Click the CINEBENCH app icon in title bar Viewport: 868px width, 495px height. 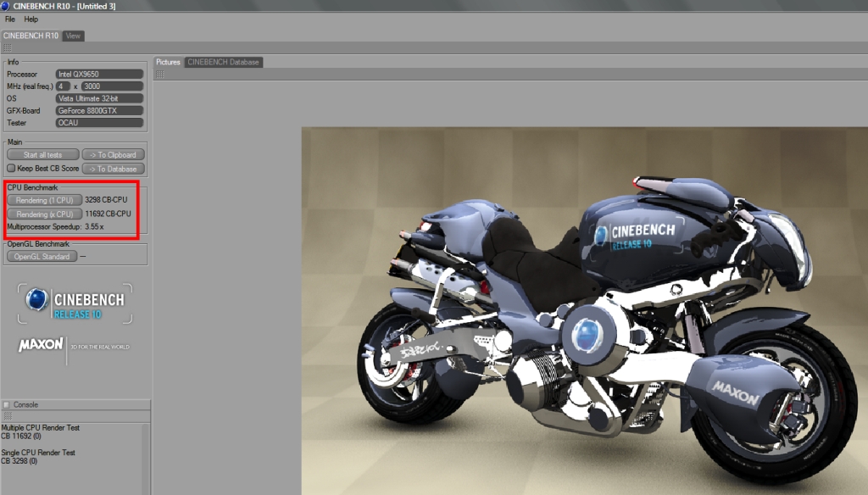6,6
